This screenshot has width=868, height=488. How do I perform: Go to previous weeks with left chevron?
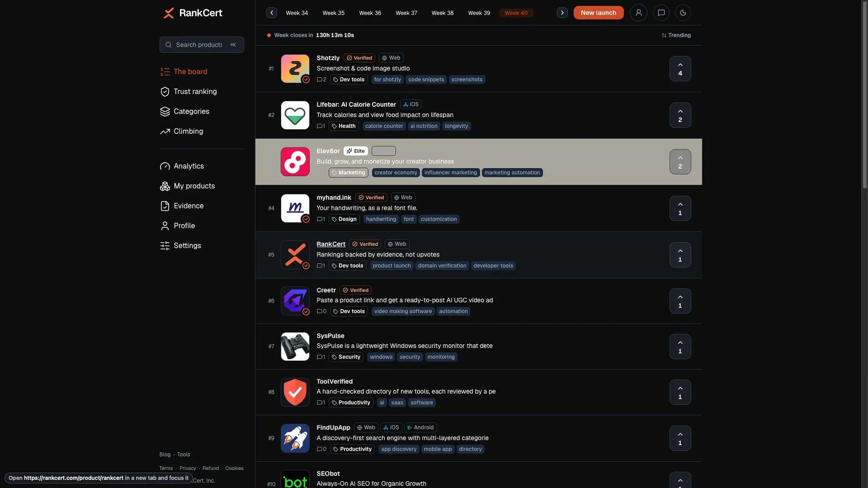(271, 13)
